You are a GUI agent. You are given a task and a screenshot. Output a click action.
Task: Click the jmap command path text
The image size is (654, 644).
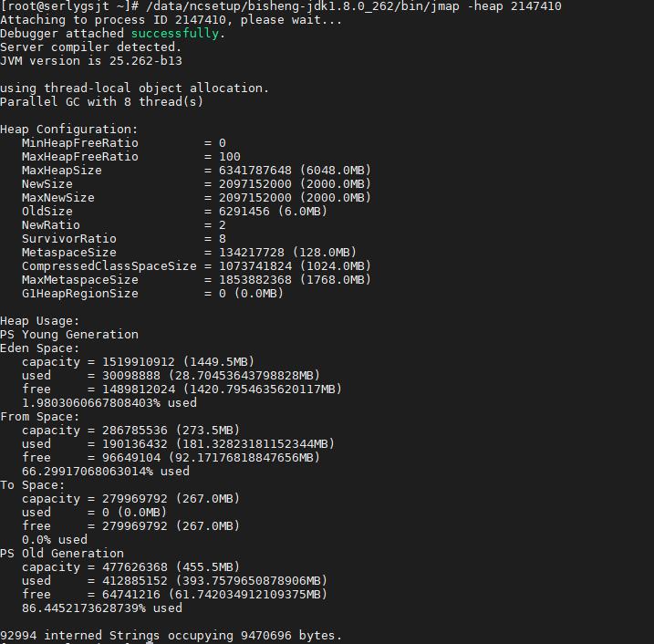(x=303, y=6)
